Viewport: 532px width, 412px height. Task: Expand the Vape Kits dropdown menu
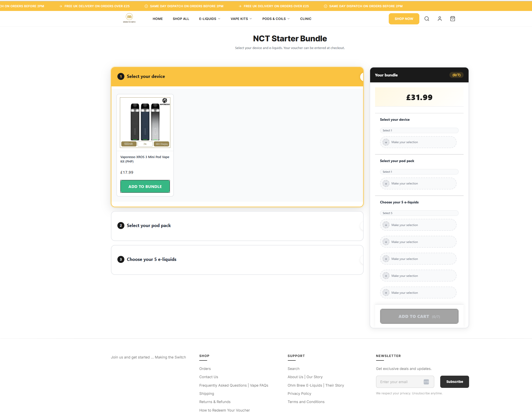pos(241,19)
